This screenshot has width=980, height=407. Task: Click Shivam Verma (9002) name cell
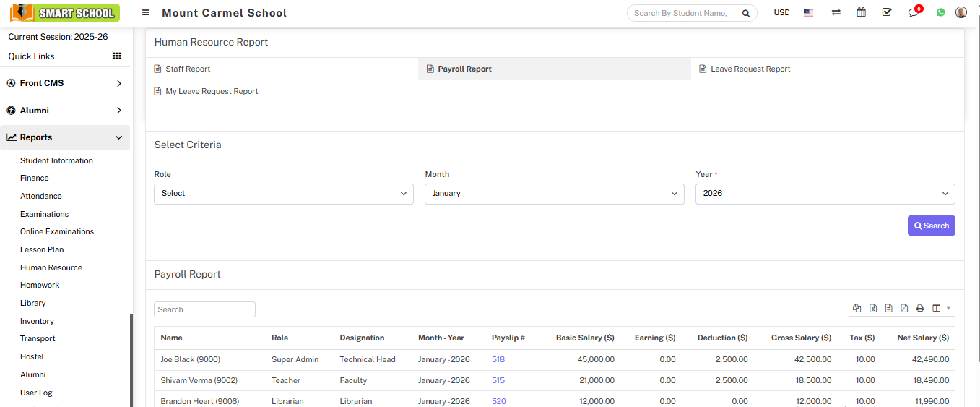pyautogui.click(x=199, y=380)
